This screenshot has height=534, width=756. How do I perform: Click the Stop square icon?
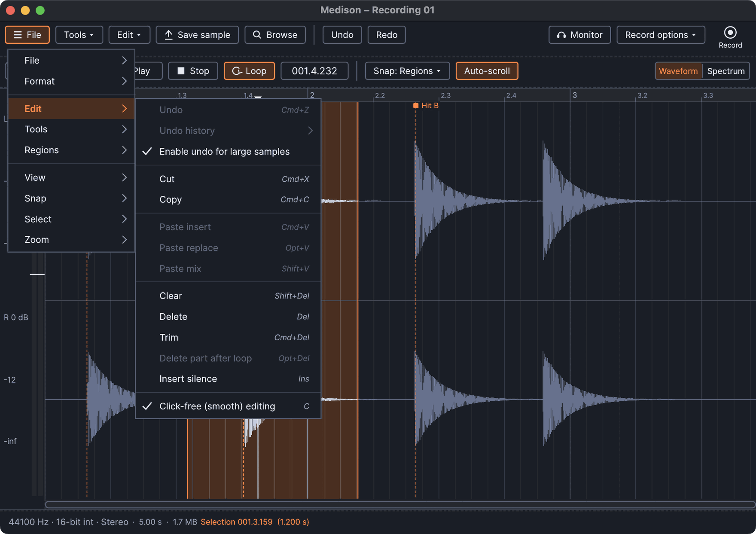point(181,71)
